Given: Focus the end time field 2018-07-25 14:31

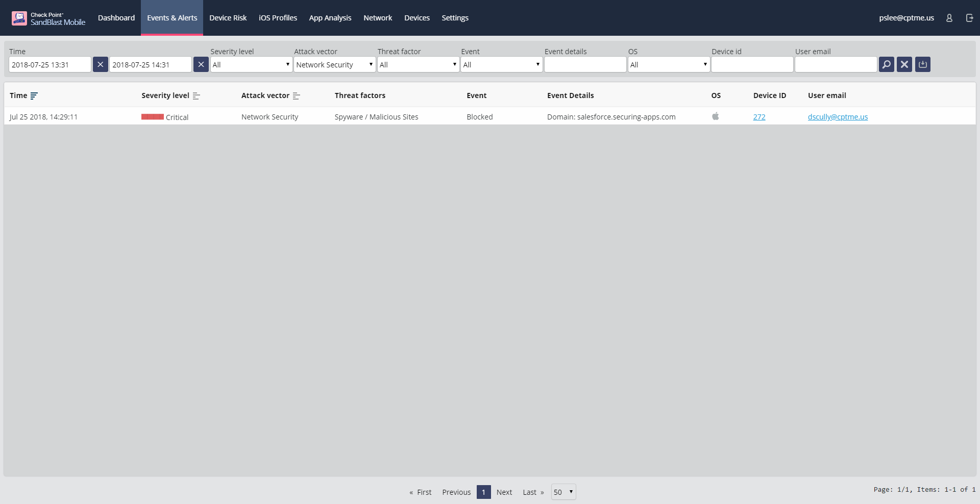Looking at the screenshot, I should (x=151, y=64).
